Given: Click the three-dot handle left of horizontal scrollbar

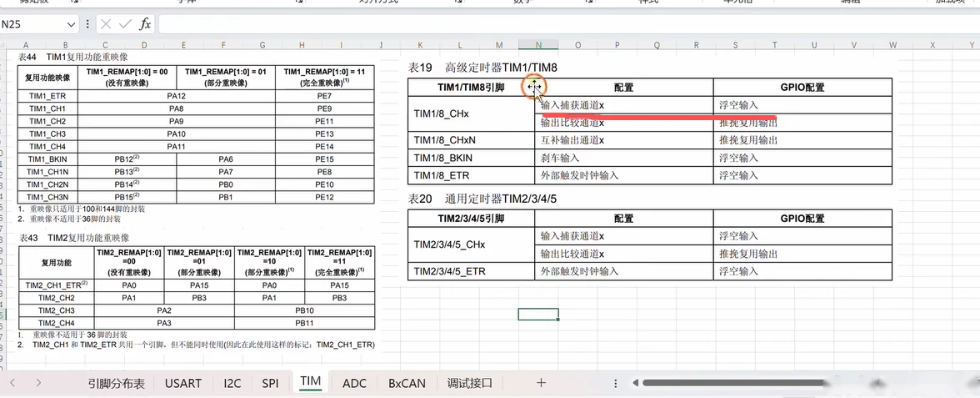Looking at the screenshot, I should [x=617, y=382].
